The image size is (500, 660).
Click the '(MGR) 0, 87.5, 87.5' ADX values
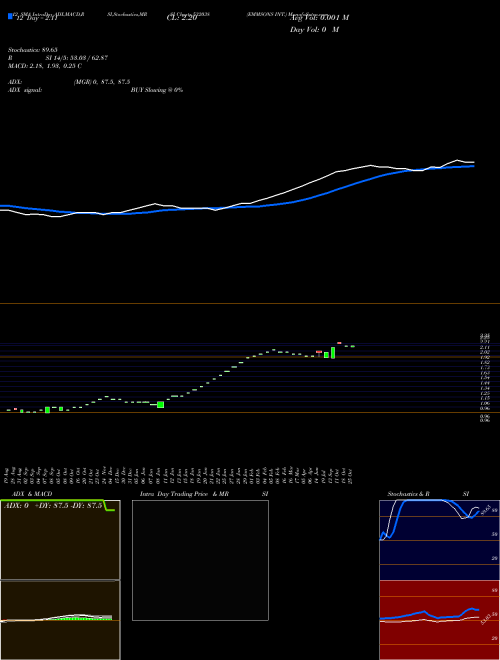tap(102, 82)
